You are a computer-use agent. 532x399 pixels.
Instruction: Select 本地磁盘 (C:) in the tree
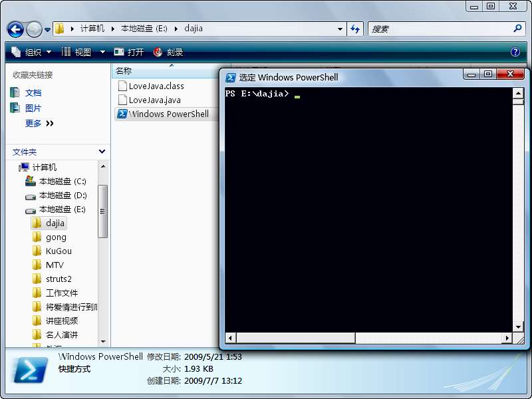coord(56,182)
